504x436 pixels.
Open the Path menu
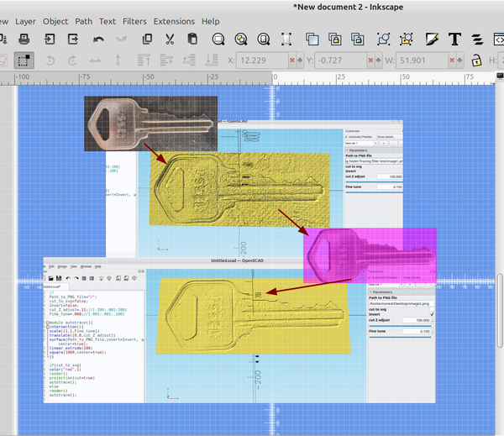click(x=83, y=21)
